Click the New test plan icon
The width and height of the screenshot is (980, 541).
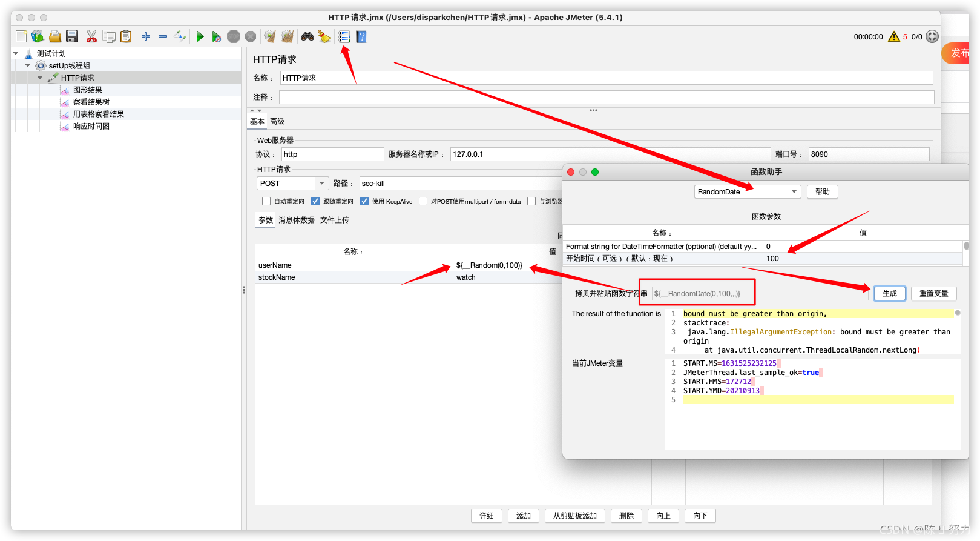click(21, 36)
